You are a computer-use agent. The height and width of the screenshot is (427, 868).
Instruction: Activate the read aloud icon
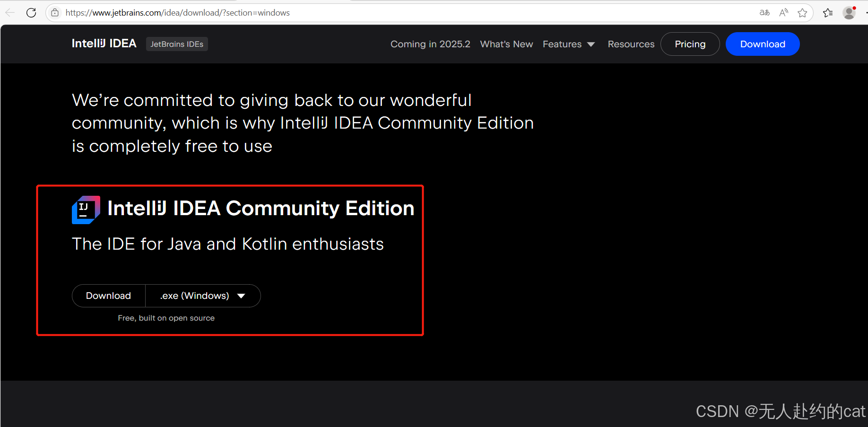783,13
